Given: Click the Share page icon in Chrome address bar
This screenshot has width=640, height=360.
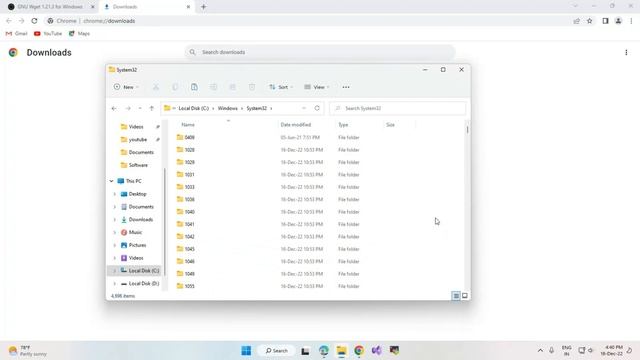Looking at the screenshot, I should click(576, 21).
